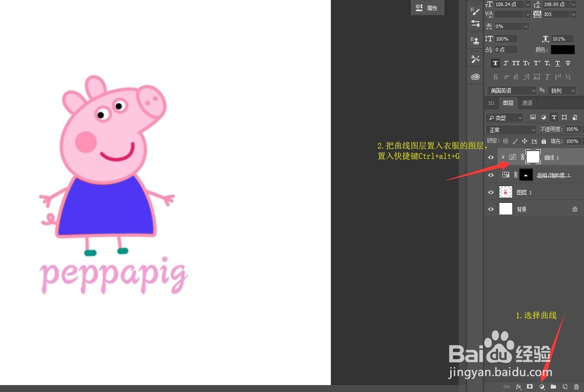Click the baseline shift 0 点 field
Screen dimensions: 584x392
tap(506, 50)
